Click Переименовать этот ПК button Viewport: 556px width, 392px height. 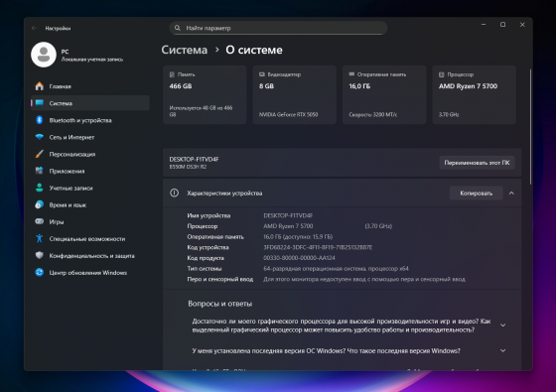tap(477, 163)
